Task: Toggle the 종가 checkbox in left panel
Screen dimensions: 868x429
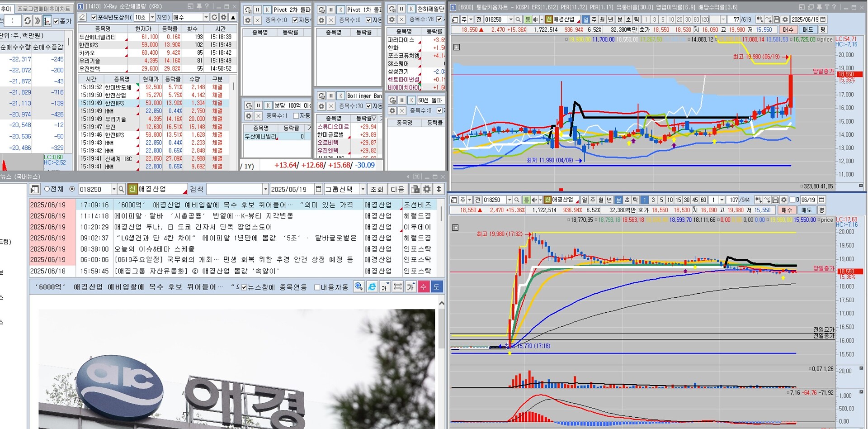Action: click(x=56, y=21)
